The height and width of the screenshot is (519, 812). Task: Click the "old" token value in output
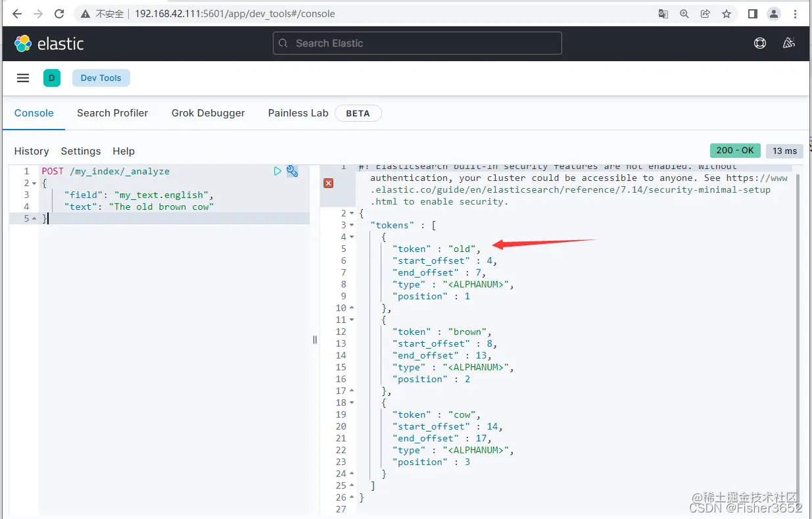[x=462, y=249]
